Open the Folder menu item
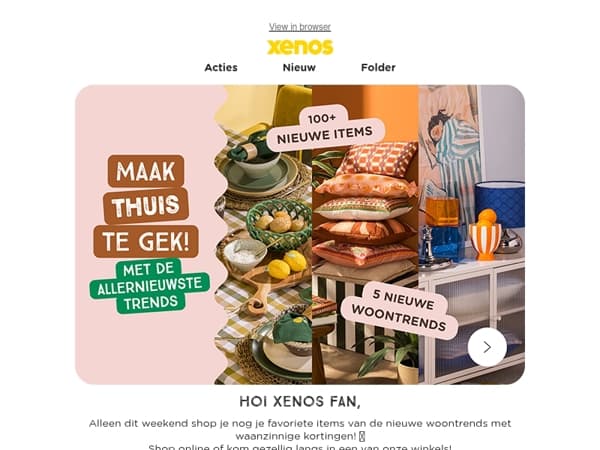 (x=378, y=67)
